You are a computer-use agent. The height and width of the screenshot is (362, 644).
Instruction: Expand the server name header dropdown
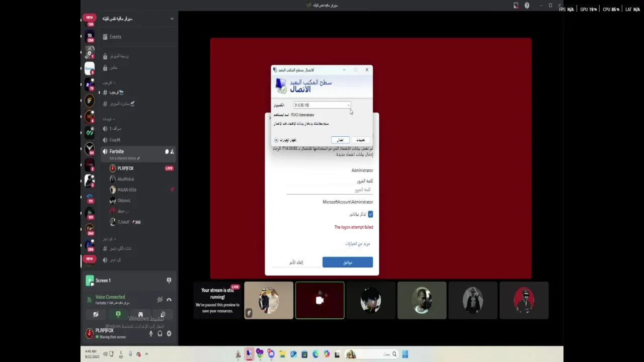point(172,19)
